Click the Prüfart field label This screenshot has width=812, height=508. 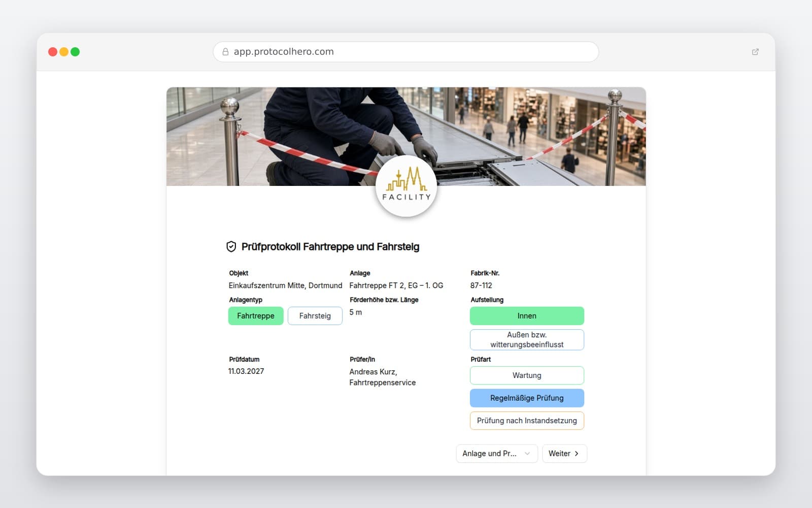tap(481, 359)
